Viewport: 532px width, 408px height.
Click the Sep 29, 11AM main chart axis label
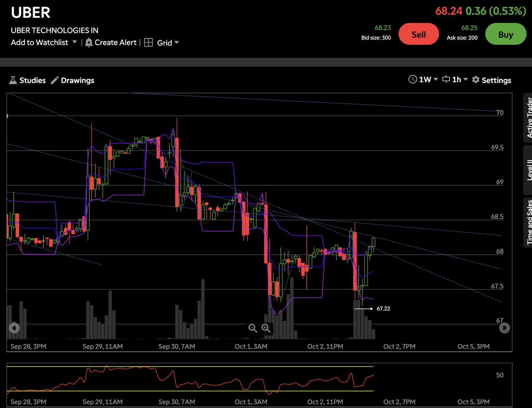point(102,346)
